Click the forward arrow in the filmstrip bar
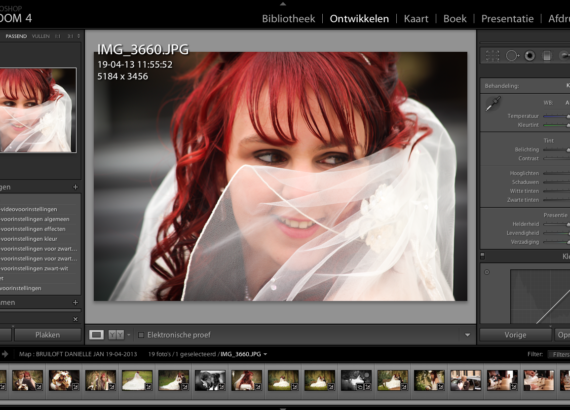Screen dimensions: 570x410 [5, 354]
